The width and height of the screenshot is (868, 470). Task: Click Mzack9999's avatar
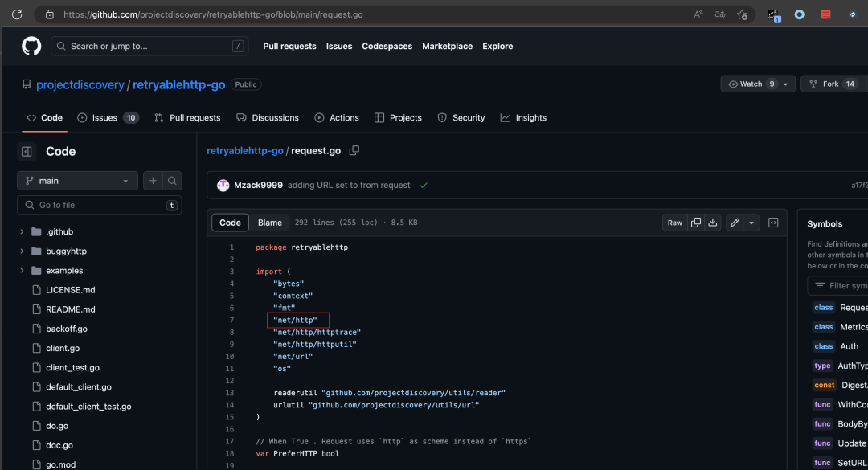coord(223,186)
